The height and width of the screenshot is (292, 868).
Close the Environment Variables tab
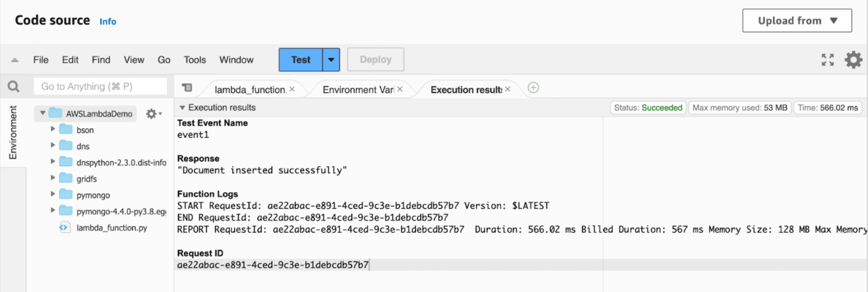[400, 89]
